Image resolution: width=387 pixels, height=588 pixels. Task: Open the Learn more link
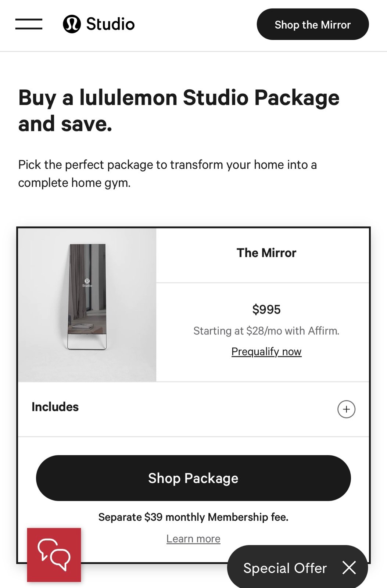coord(193,539)
